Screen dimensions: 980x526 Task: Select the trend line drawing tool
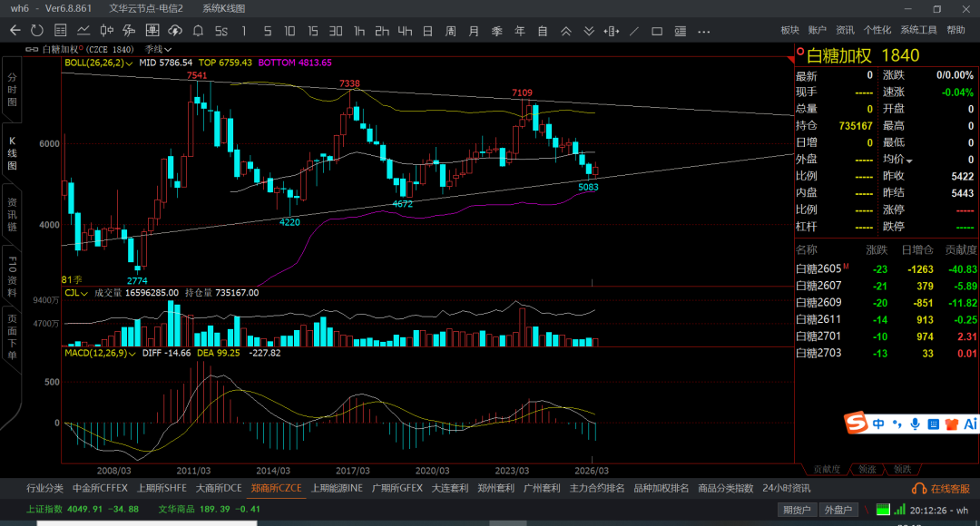click(634, 31)
